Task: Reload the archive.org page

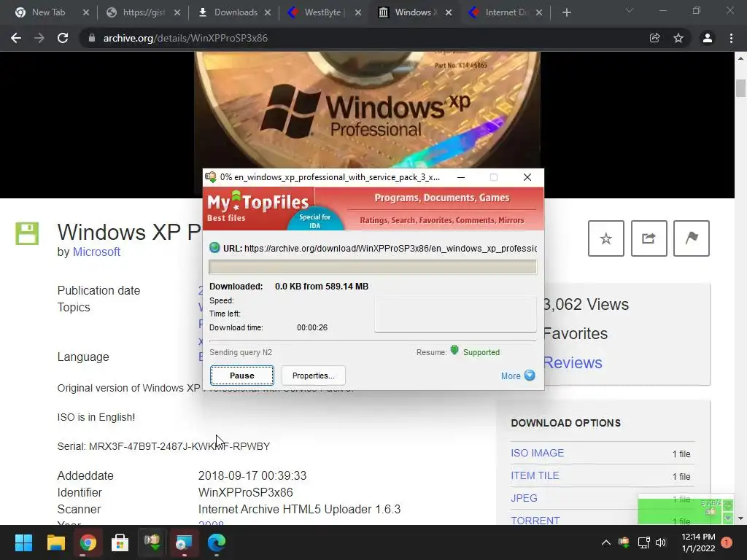Action: tap(63, 38)
